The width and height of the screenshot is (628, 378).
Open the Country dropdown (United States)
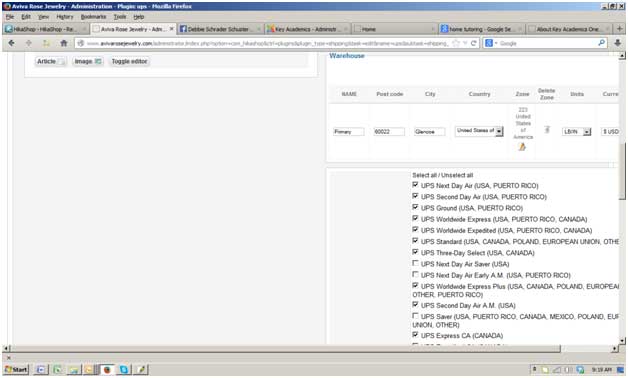point(479,131)
